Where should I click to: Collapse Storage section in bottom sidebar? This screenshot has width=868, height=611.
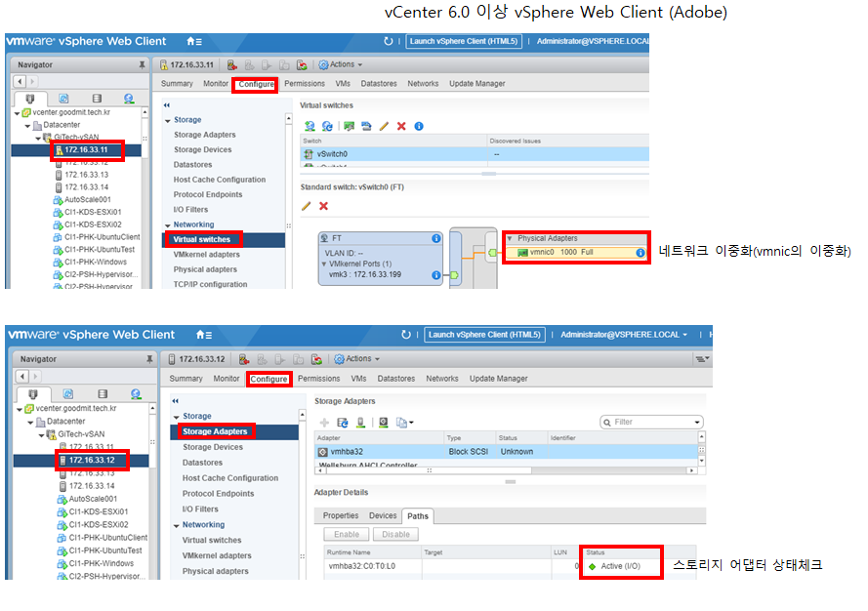tap(177, 417)
